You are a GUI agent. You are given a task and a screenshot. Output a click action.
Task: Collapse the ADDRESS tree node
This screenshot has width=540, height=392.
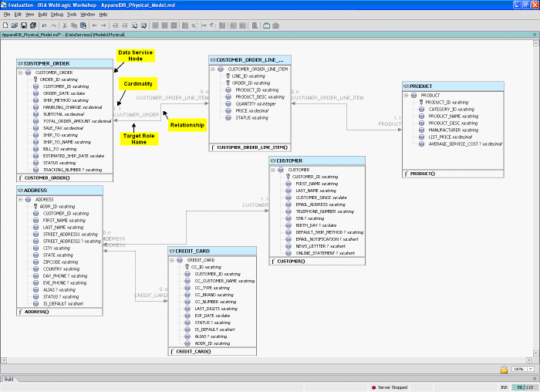point(20,199)
